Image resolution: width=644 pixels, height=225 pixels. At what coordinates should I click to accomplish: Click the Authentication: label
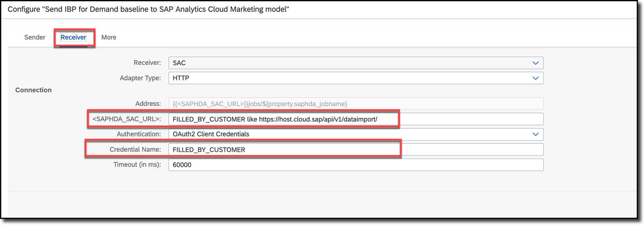[x=139, y=134]
